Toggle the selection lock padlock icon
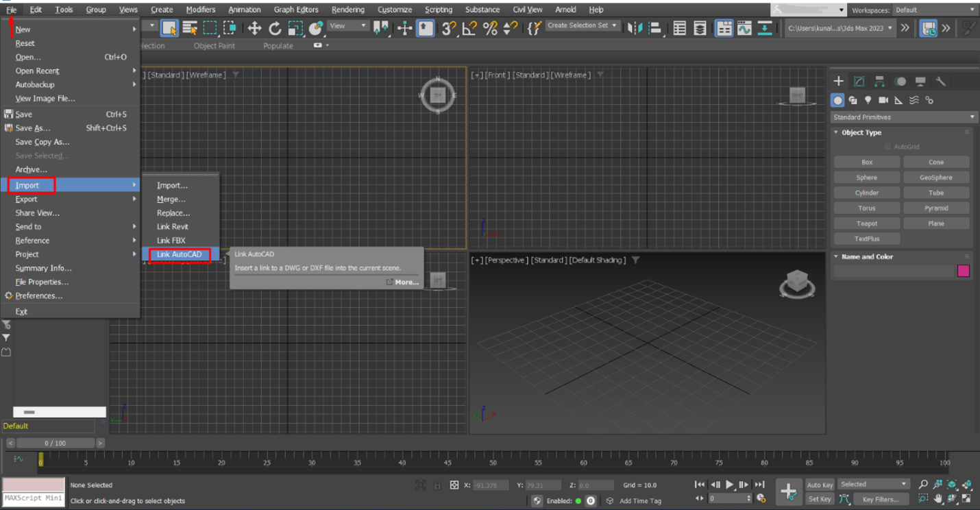This screenshot has width=980, height=510. (437, 485)
